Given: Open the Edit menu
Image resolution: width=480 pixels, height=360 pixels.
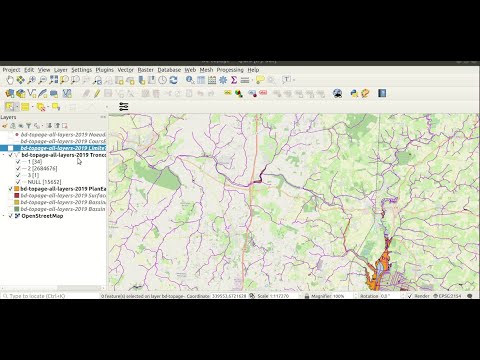Looking at the screenshot, I should click(29, 70).
